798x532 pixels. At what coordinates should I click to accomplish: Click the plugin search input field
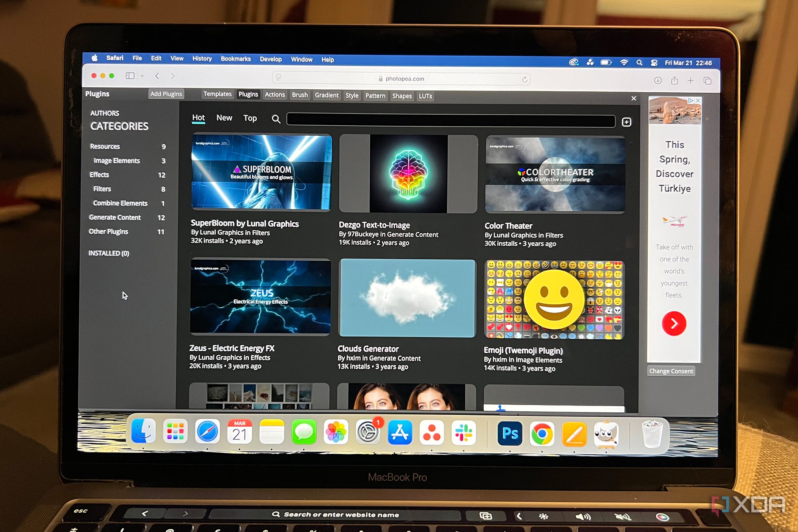(451, 120)
